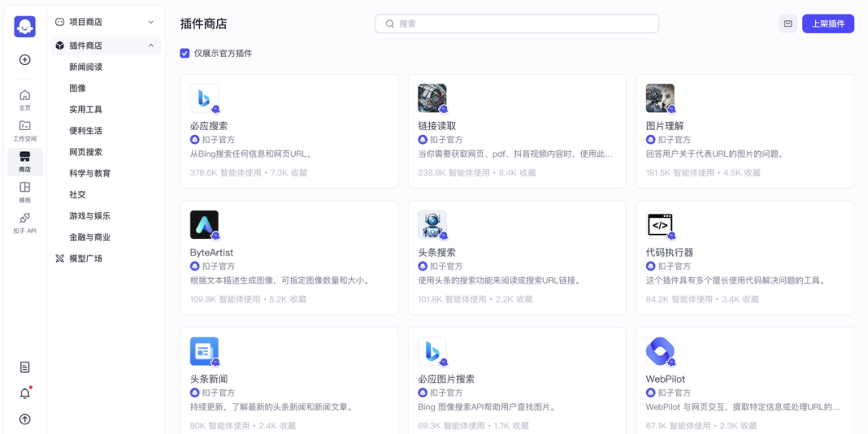
Task: Click 84.2K 智能体使用 stats text
Action: (679, 300)
